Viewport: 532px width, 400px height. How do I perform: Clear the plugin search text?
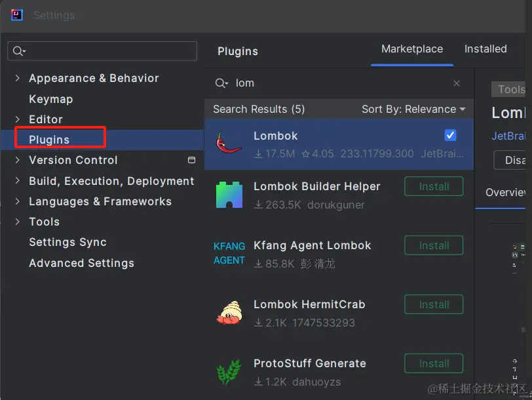(x=457, y=83)
